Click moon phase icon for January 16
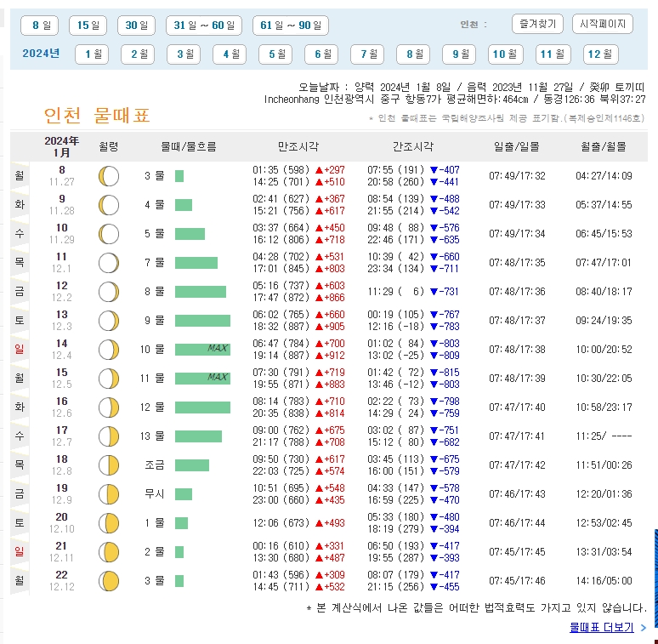The image size is (658, 644). click(x=109, y=407)
